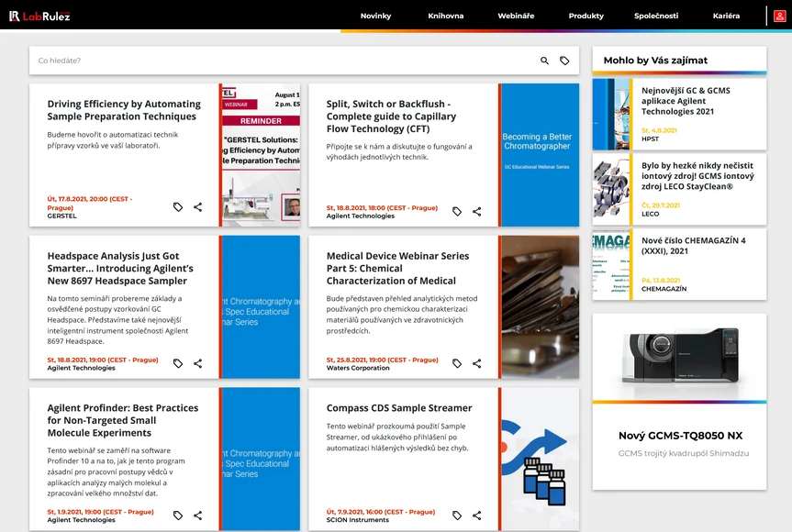Share the GERSTEL automation webinar card
Viewport: 792px width, 532px height.
197,207
